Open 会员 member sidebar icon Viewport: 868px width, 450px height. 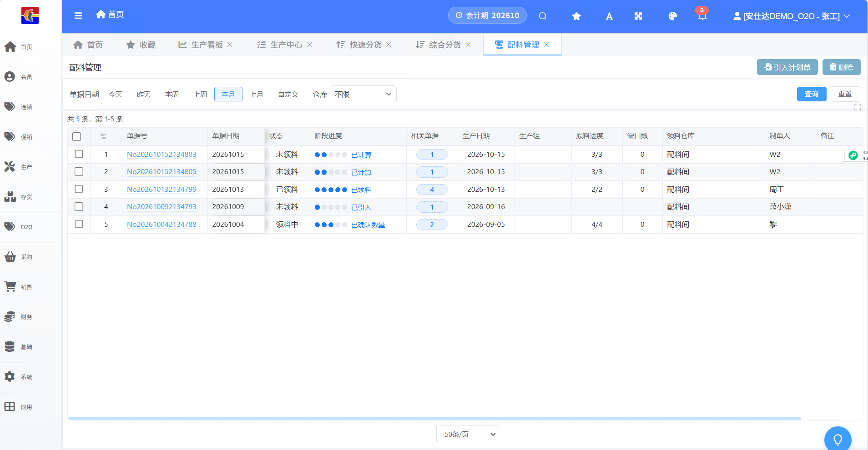click(10, 77)
